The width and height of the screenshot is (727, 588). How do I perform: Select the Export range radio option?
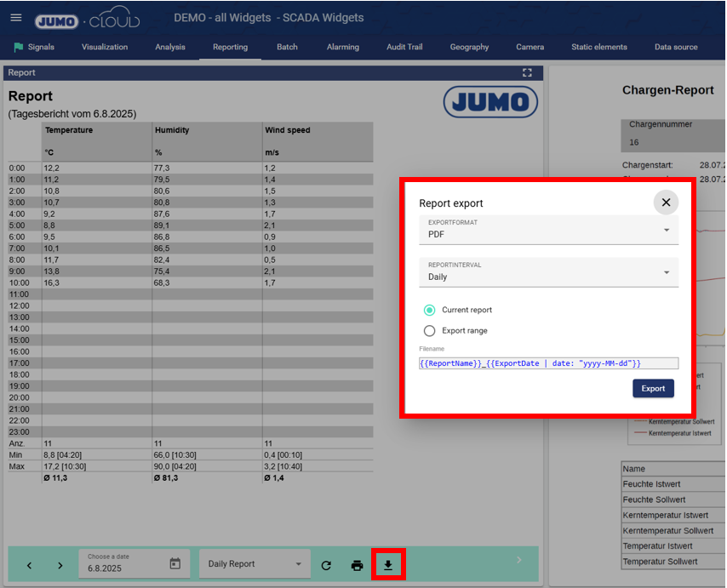click(x=430, y=331)
